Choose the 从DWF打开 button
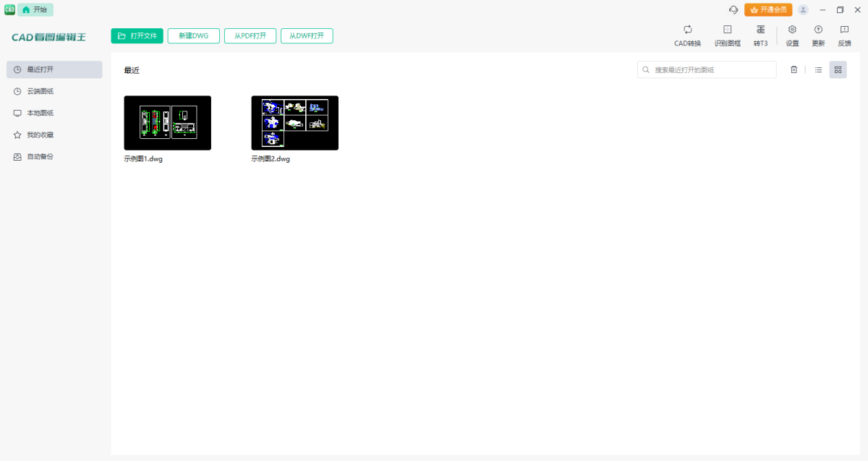This screenshot has height=461, width=868. coord(307,35)
